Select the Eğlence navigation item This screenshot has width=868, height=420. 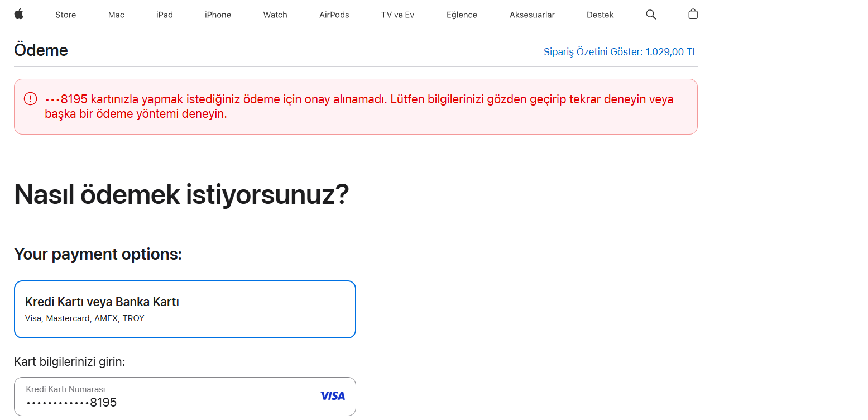(x=462, y=15)
